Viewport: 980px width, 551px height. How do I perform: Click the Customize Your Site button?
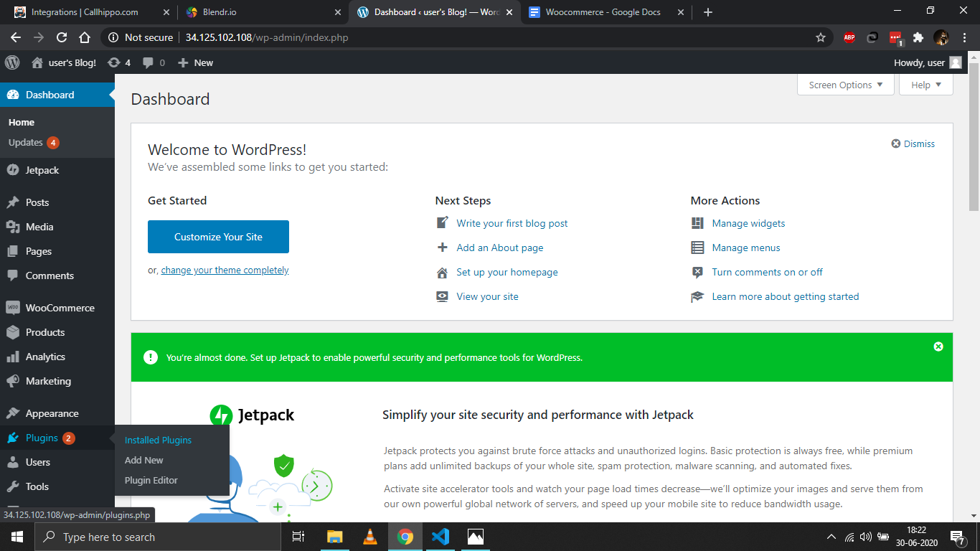[x=218, y=237]
